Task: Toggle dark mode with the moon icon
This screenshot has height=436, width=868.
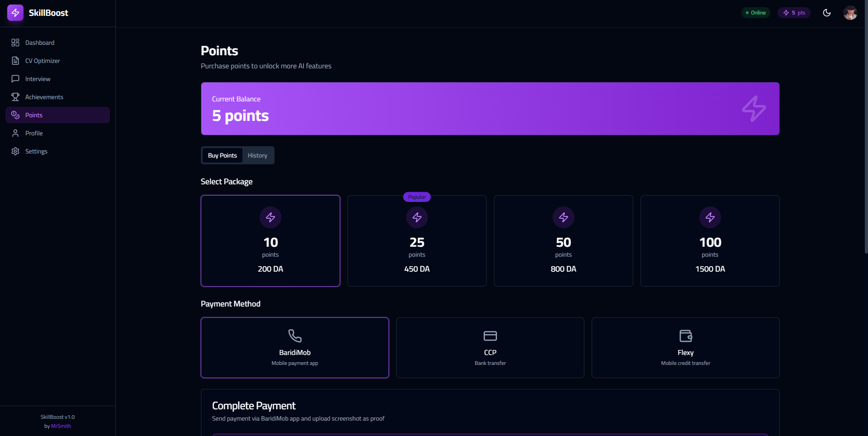Action: coord(827,13)
